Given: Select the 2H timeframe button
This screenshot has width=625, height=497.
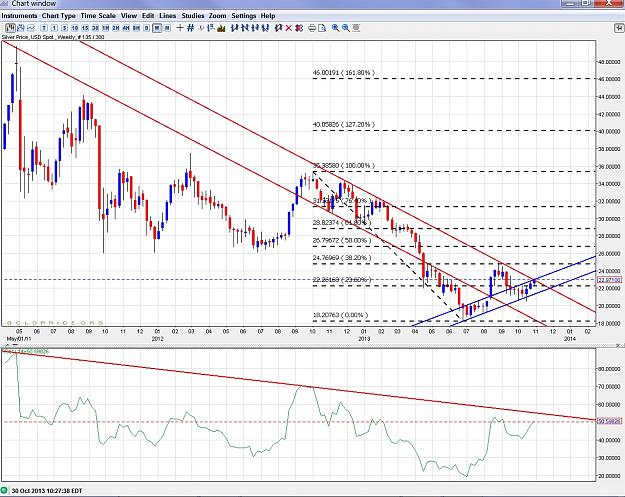Looking at the screenshot, I should [x=116, y=28].
